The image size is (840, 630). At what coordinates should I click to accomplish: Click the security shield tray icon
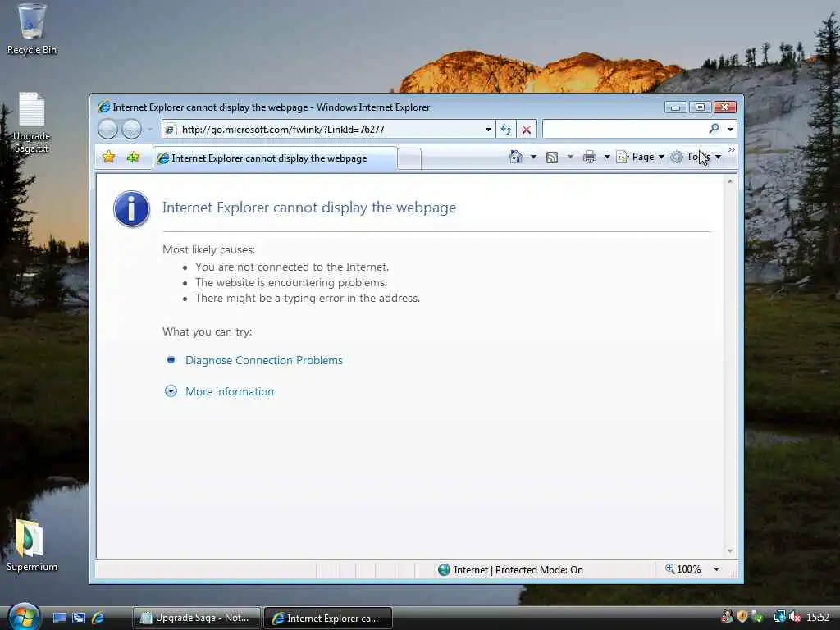click(742, 617)
